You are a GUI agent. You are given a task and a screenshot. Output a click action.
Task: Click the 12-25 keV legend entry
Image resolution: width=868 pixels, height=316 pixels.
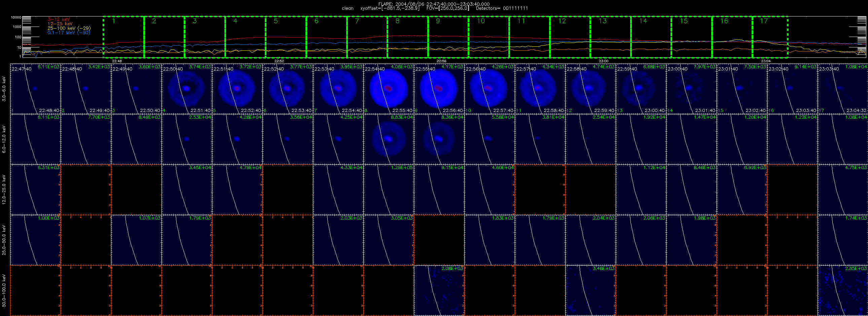(60, 24)
